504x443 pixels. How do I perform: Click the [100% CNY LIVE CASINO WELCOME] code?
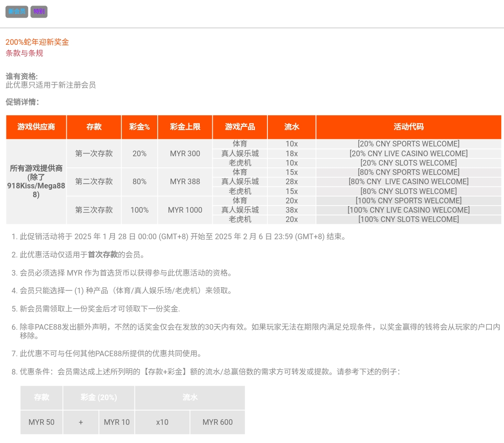click(x=408, y=210)
